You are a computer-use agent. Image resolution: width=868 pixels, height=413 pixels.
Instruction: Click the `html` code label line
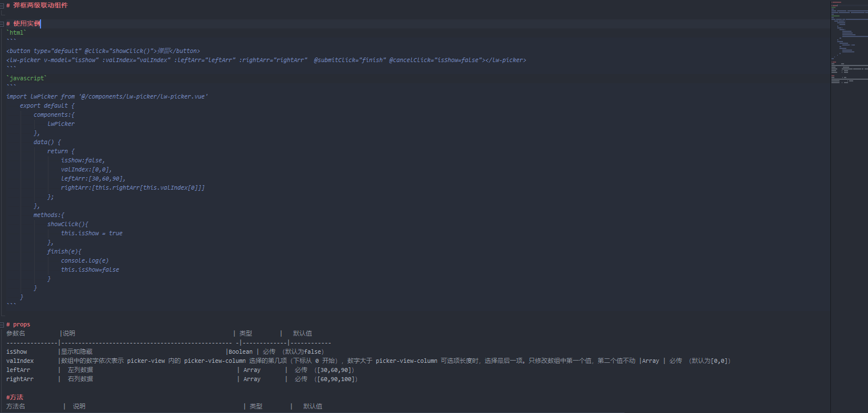coord(17,32)
